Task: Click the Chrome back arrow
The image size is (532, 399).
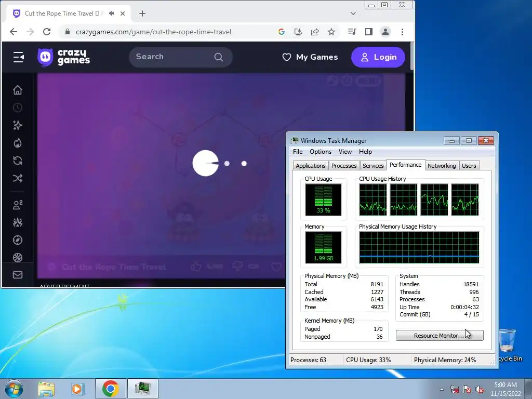Action: [x=14, y=32]
